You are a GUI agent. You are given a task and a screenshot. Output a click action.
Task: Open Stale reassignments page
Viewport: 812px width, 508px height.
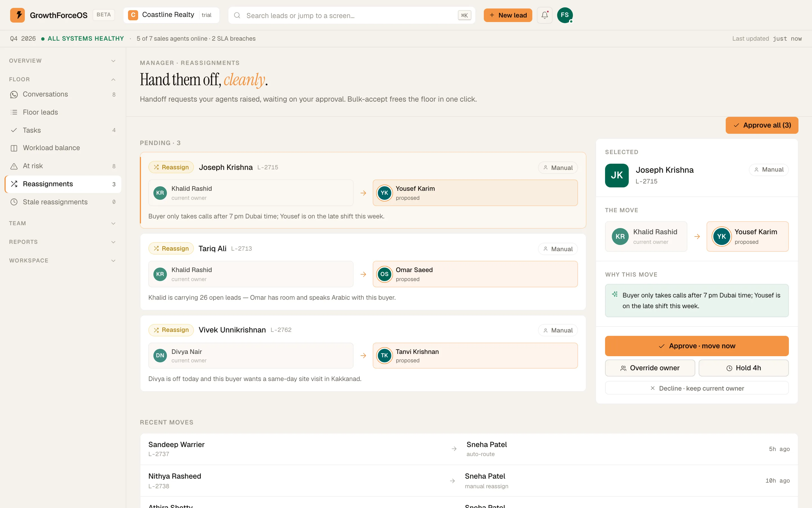coord(63,202)
